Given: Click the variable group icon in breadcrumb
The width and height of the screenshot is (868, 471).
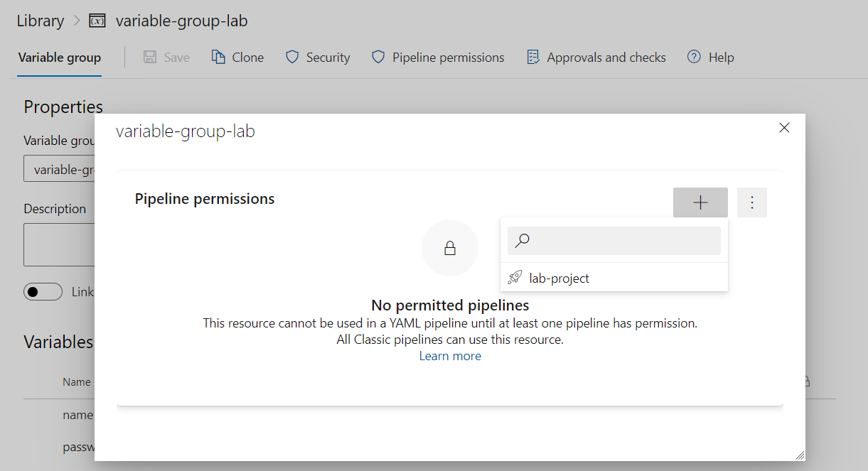Looking at the screenshot, I should [x=97, y=21].
